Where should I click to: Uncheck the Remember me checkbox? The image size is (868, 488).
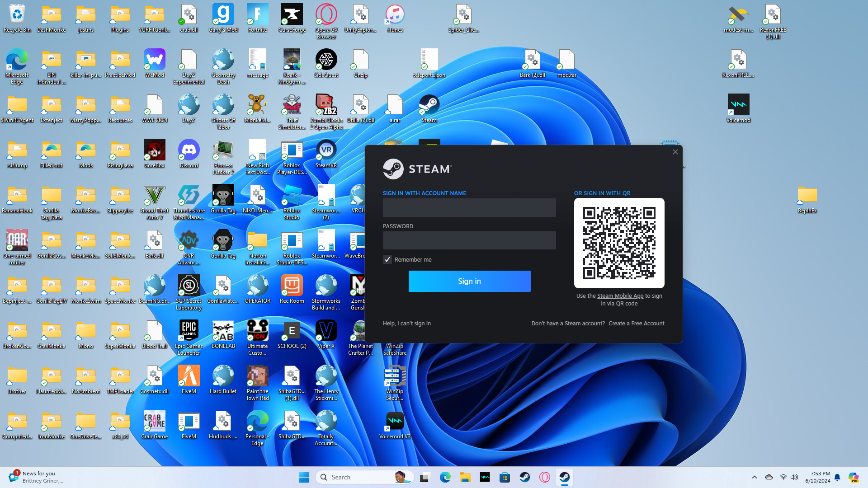click(387, 259)
